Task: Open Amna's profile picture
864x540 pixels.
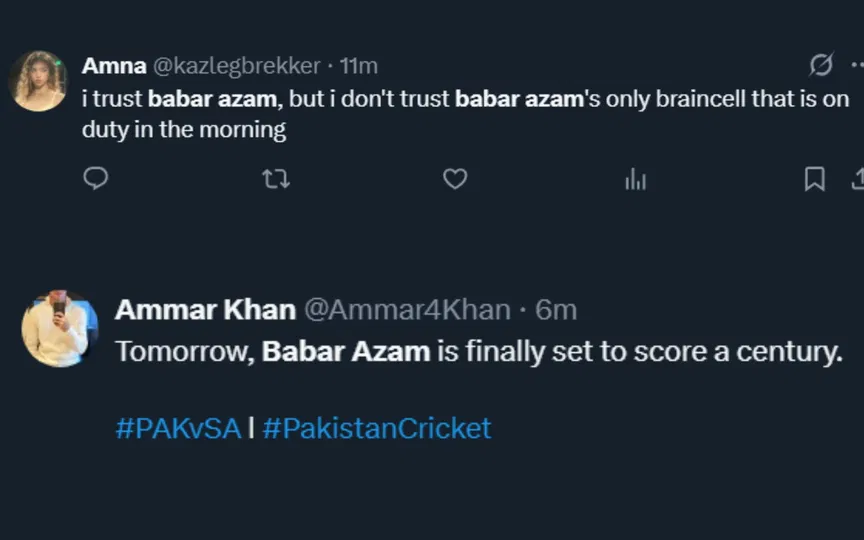Action: click(38, 80)
